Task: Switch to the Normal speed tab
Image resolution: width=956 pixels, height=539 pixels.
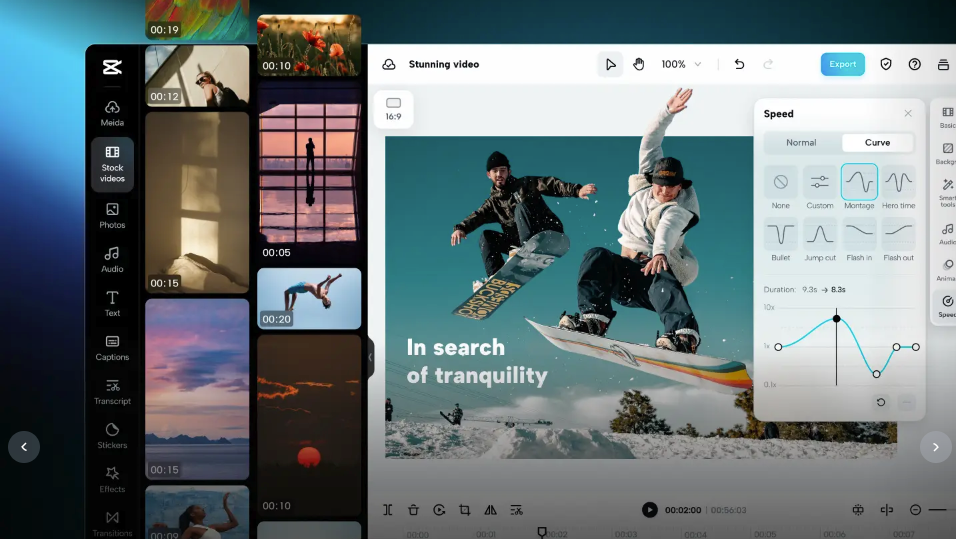Action: click(801, 143)
